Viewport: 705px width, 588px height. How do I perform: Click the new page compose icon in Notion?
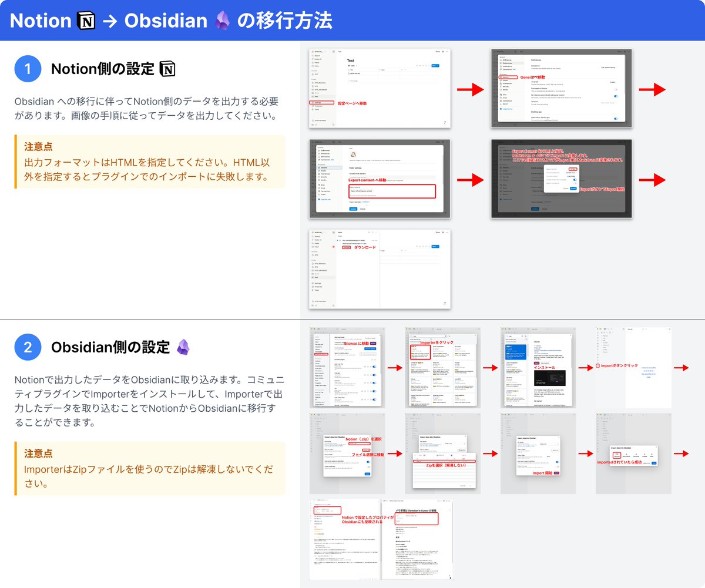click(333, 52)
